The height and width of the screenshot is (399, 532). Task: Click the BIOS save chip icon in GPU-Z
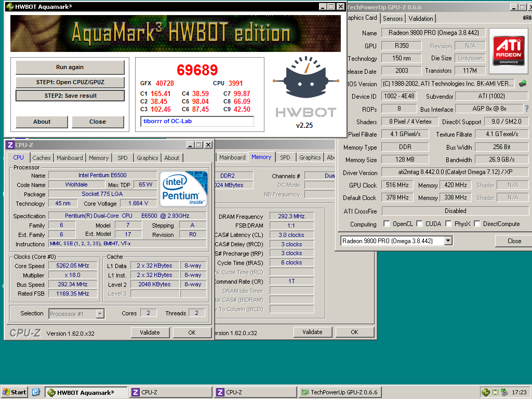(x=523, y=83)
